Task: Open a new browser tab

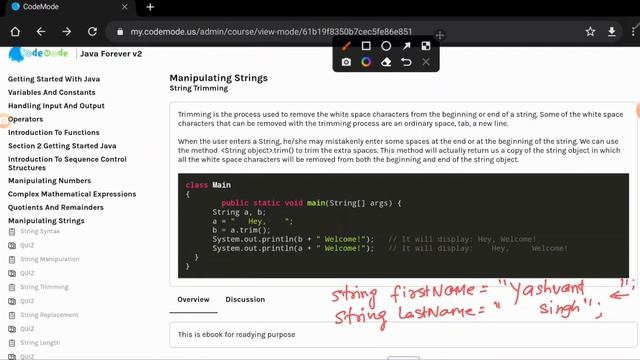Action: click(x=150, y=7)
